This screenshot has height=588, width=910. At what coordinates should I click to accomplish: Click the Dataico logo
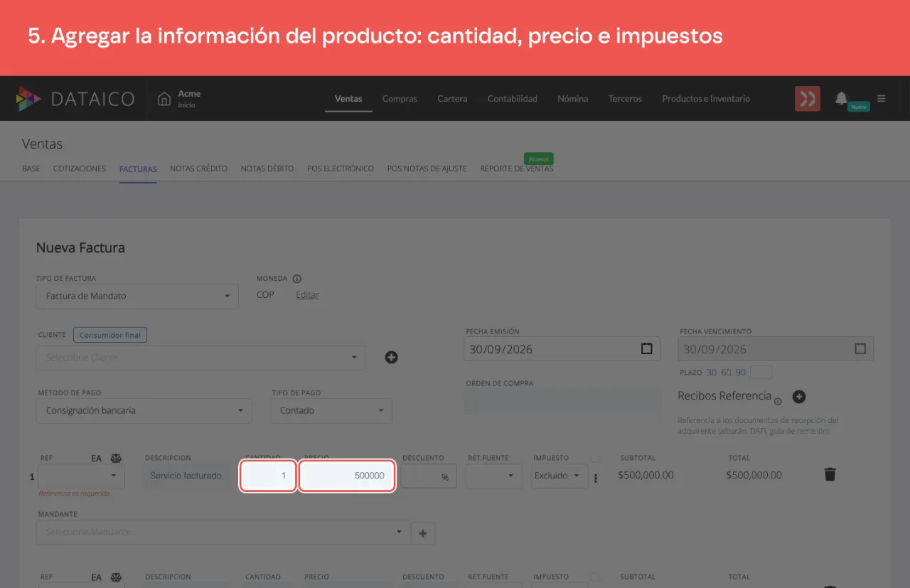(75, 99)
